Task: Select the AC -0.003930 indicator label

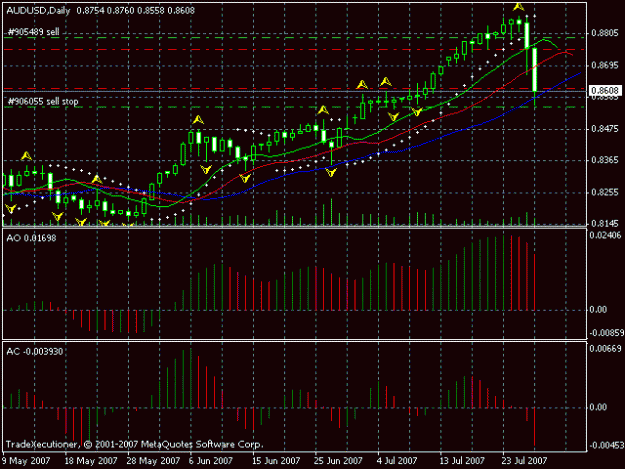Action: [x=35, y=351]
